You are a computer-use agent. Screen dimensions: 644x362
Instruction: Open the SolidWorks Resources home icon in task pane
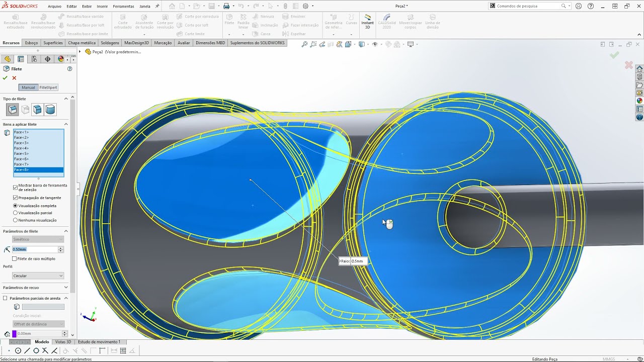[x=639, y=69]
